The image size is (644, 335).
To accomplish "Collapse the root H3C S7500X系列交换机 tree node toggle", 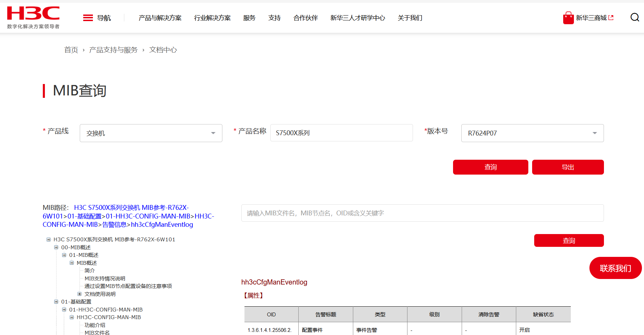I will pyautogui.click(x=49, y=239).
